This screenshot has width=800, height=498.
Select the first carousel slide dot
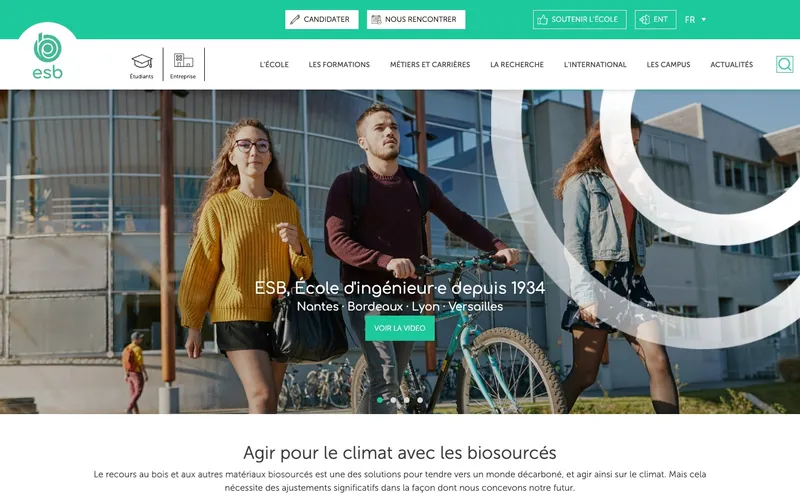(380, 400)
